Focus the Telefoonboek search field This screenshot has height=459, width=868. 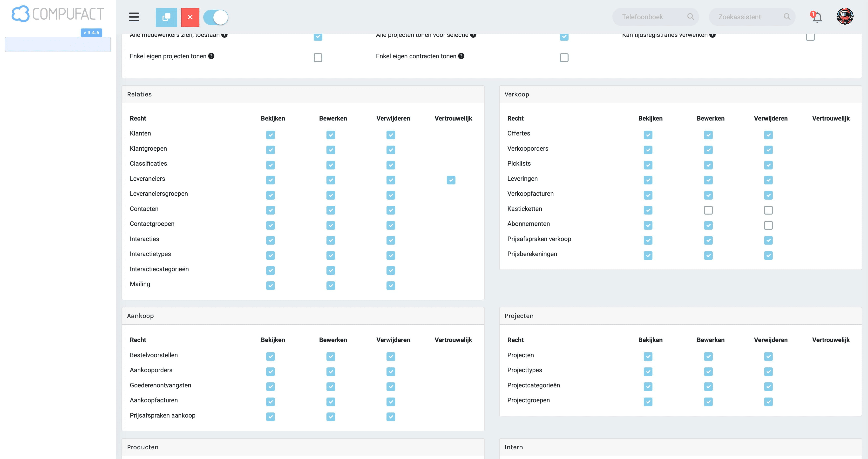tap(655, 17)
